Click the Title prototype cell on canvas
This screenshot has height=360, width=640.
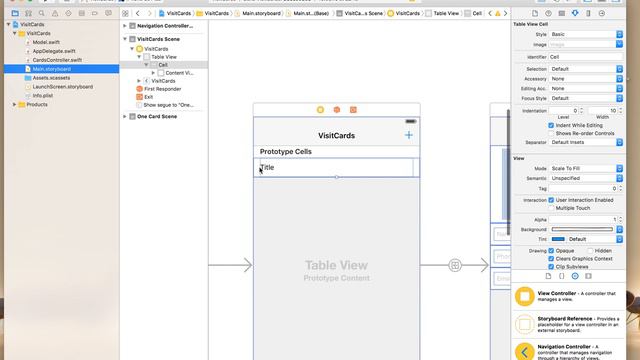tap(336, 168)
